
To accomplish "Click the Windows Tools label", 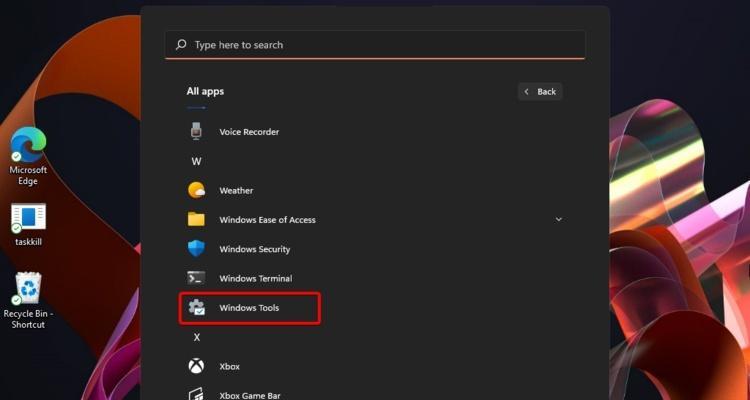I will (249, 308).
